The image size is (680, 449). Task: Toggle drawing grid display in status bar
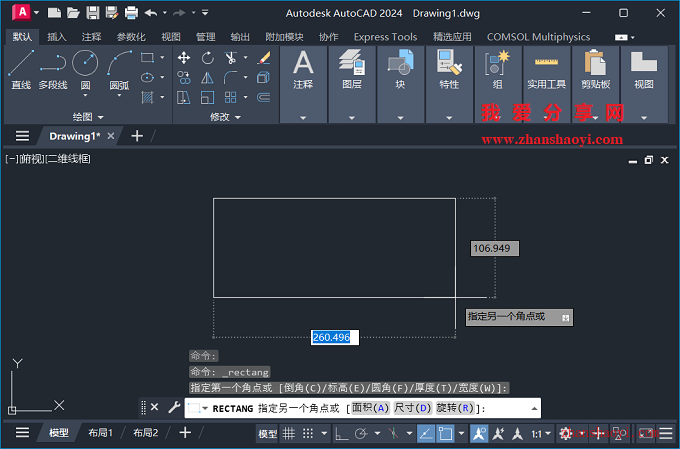(x=289, y=433)
